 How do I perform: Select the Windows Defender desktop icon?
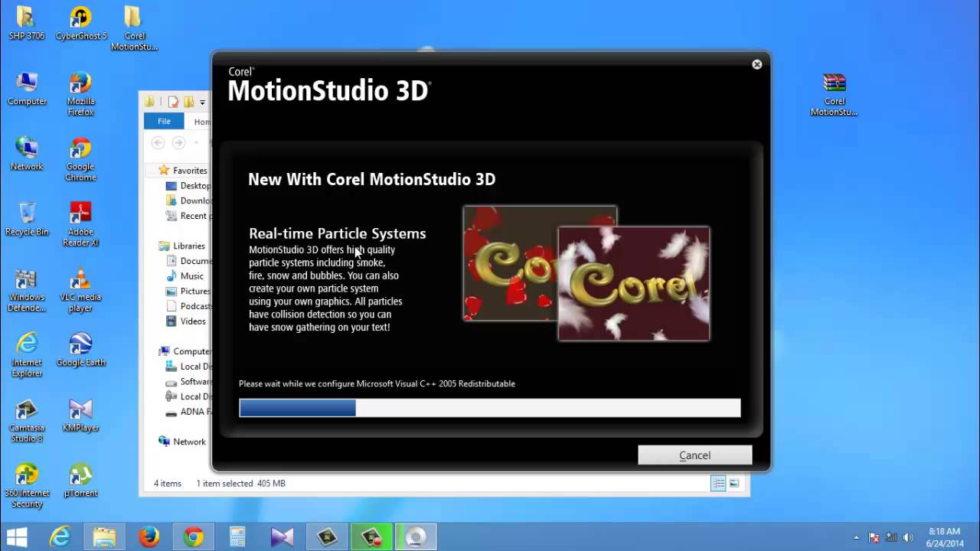27,290
